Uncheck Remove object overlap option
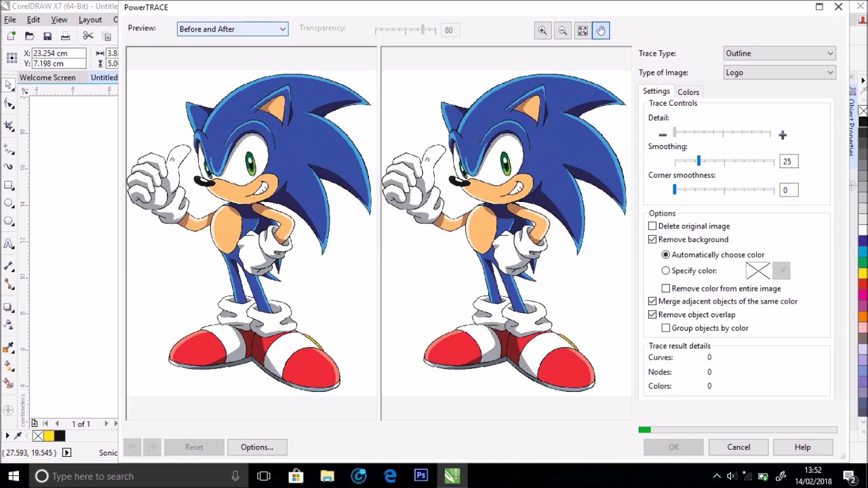This screenshot has height=488, width=868. (652, 315)
